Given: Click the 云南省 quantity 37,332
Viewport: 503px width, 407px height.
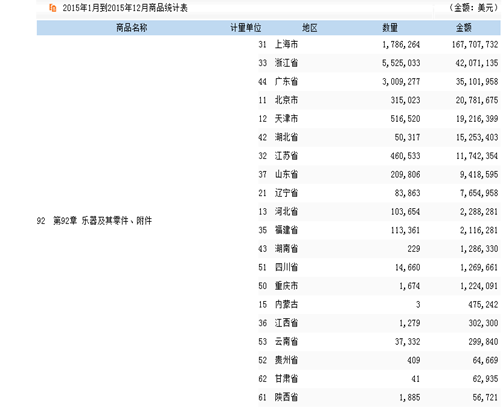Looking at the screenshot, I should tap(407, 342).
